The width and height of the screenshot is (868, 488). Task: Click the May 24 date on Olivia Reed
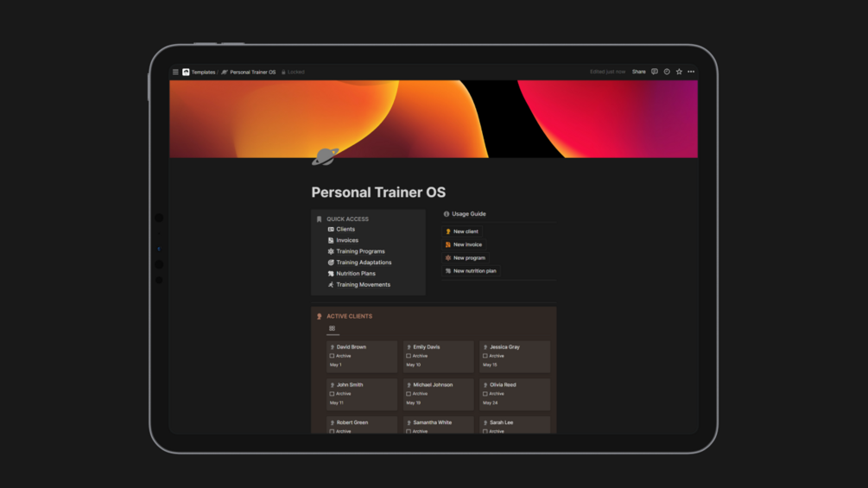(x=490, y=402)
